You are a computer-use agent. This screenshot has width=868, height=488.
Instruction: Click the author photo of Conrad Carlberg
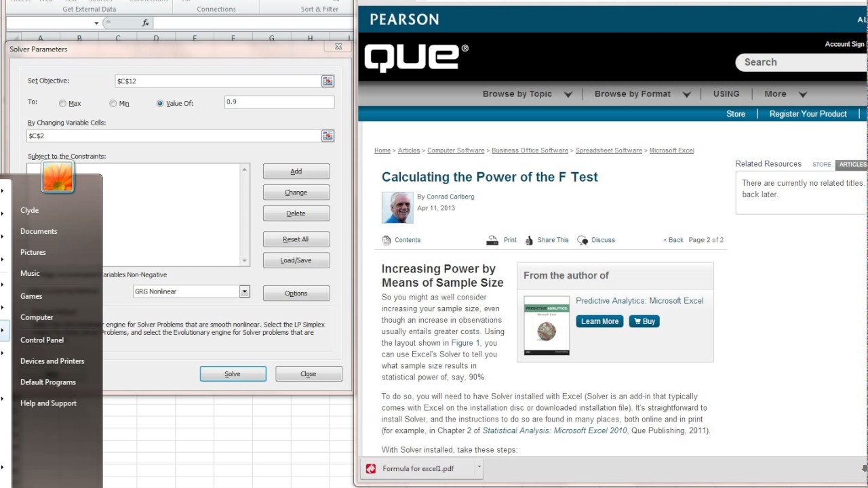click(397, 207)
